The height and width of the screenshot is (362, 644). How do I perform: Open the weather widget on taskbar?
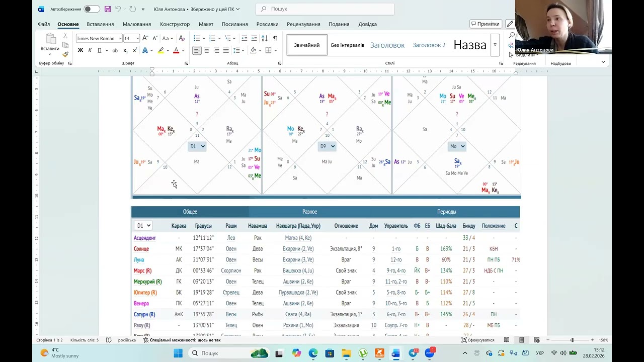(59, 353)
